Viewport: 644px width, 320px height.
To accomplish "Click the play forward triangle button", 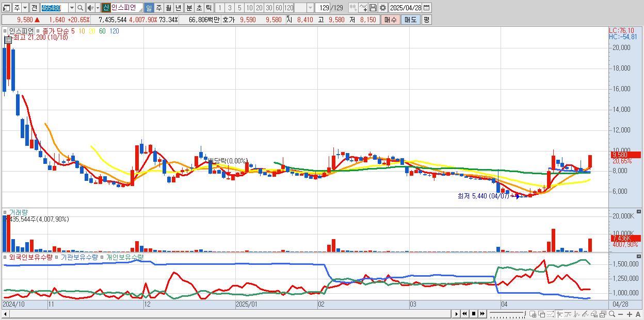I will [456, 314].
